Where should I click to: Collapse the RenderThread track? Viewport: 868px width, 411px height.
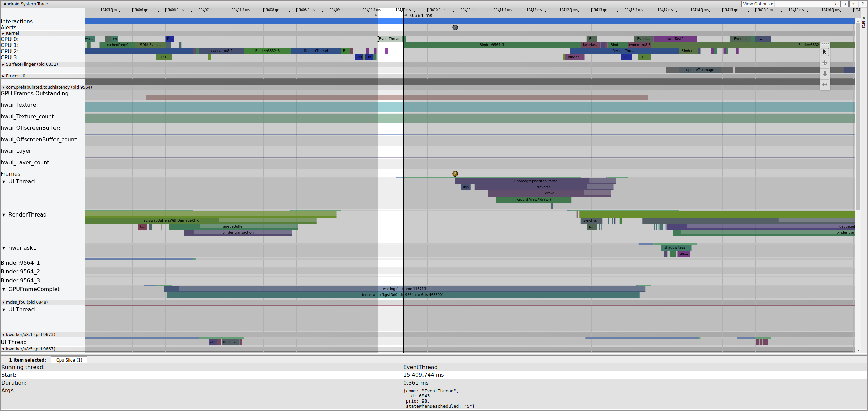pos(4,215)
